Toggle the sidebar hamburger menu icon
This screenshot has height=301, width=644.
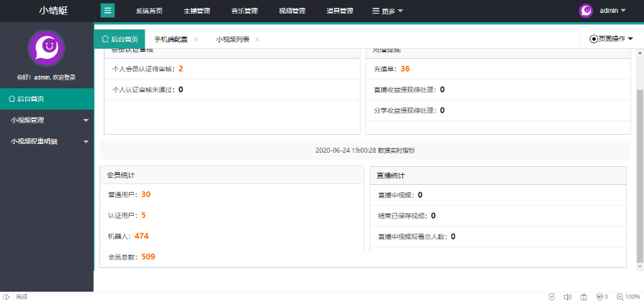click(x=108, y=10)
